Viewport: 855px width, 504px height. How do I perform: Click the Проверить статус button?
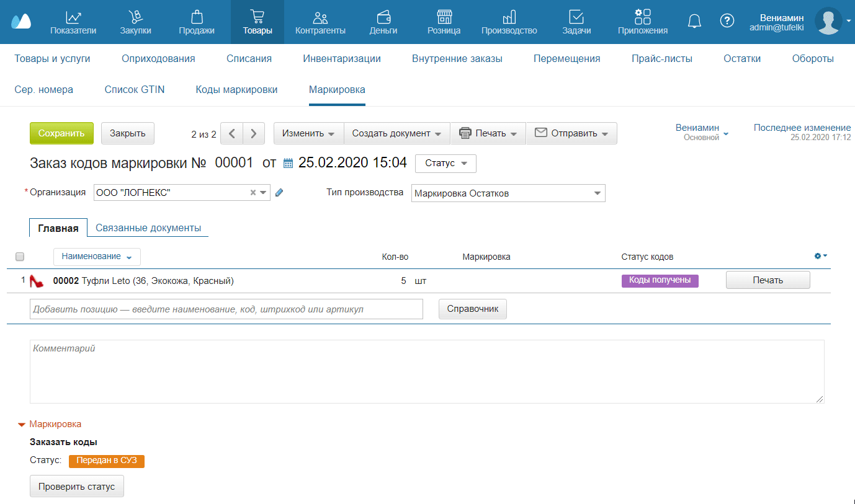pos(77,486)
